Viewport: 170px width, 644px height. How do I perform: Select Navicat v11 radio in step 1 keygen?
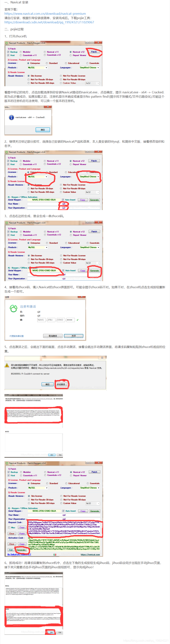point(45,52)
